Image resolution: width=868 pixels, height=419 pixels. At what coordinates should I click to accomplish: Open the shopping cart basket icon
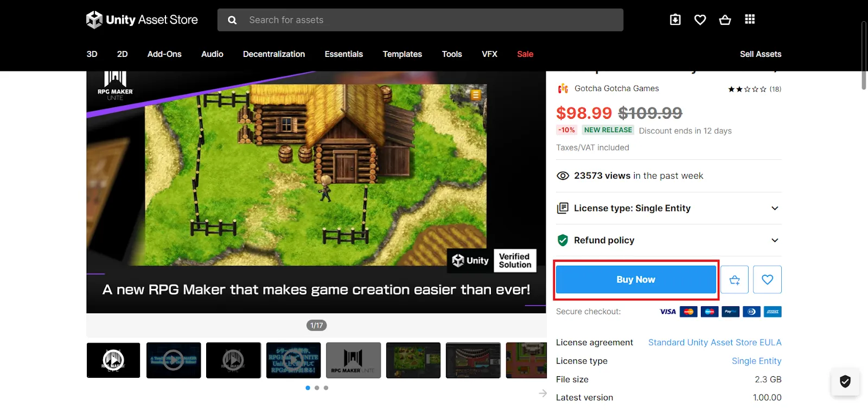tap(725, 20)
